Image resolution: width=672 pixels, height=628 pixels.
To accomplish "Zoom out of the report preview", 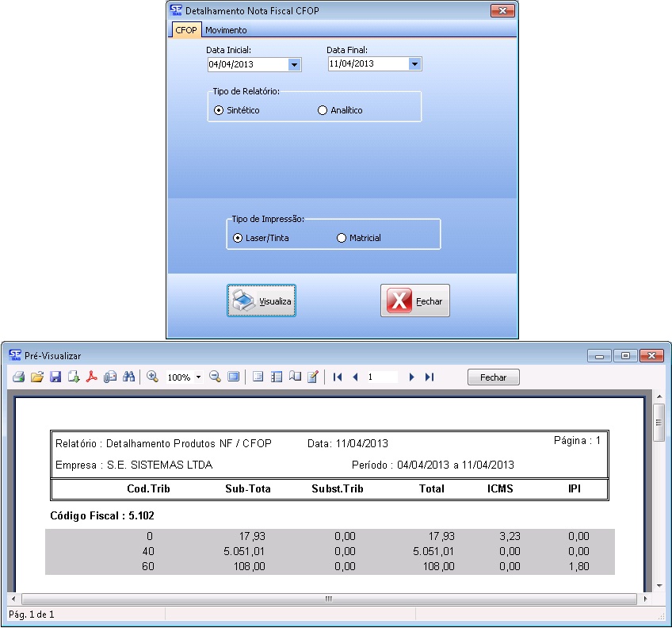I will point(215,377).
